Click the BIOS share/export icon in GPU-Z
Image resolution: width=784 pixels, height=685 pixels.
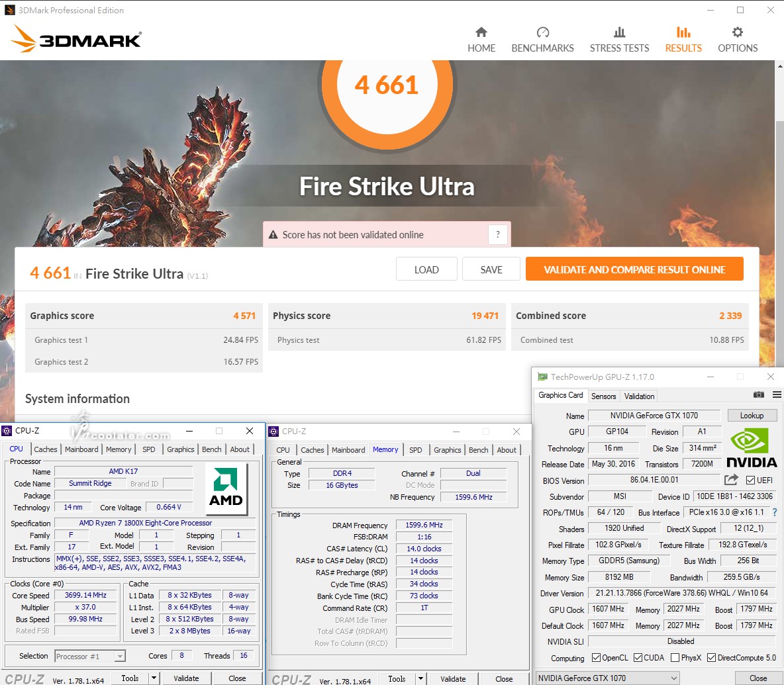[732, 480]
